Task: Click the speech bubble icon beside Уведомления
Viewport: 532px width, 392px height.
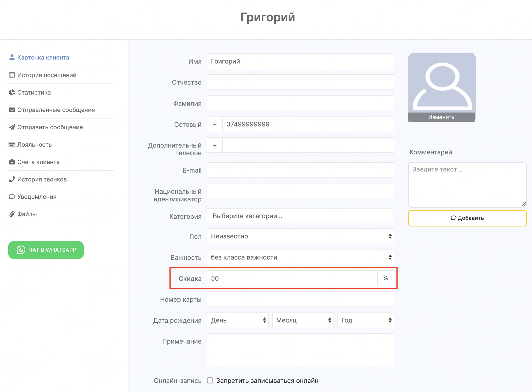Action: click(x=12, y=197)
